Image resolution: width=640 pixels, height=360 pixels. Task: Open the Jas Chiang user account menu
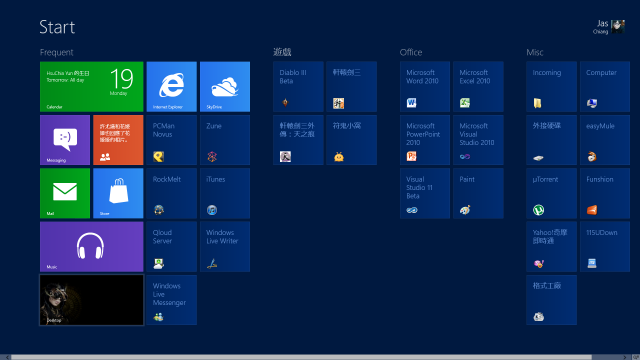point(609,27)
